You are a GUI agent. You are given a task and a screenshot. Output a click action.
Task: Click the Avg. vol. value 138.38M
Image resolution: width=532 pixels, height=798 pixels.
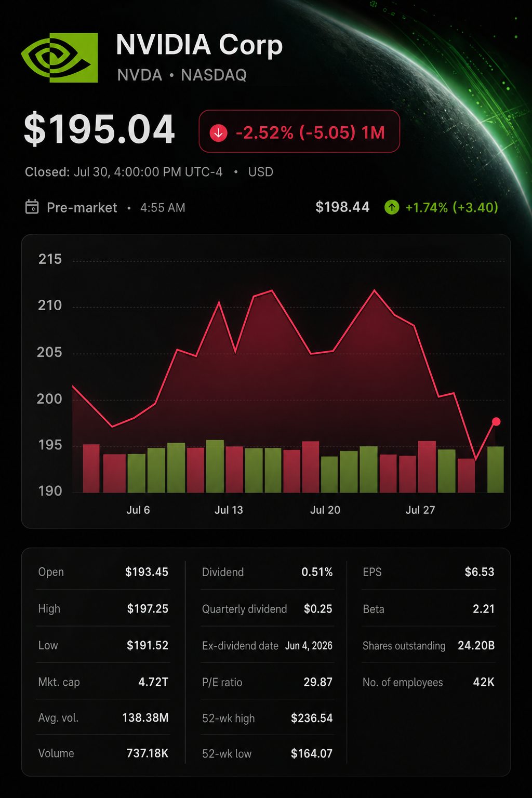[145, 717]
